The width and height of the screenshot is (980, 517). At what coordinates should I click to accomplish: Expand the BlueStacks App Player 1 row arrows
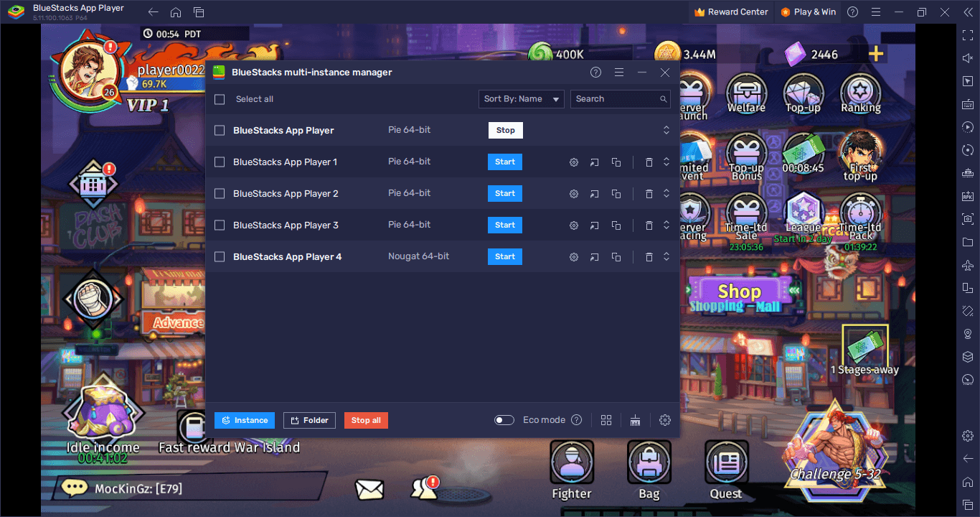[x=666, y=162]
